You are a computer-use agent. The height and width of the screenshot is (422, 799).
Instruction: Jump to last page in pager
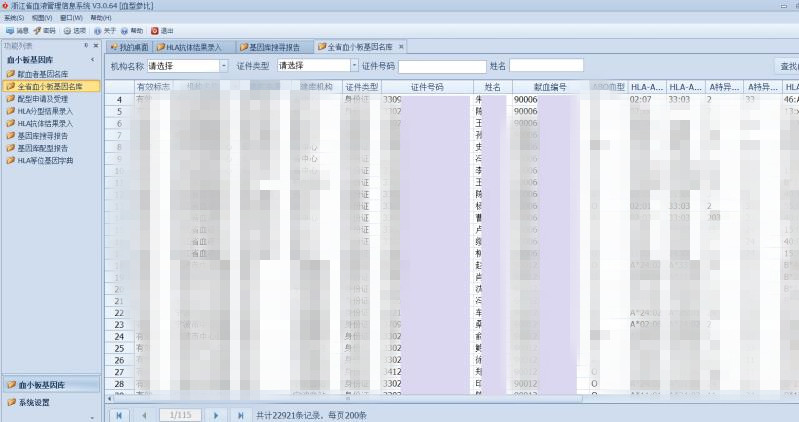(x=241, y=415)
